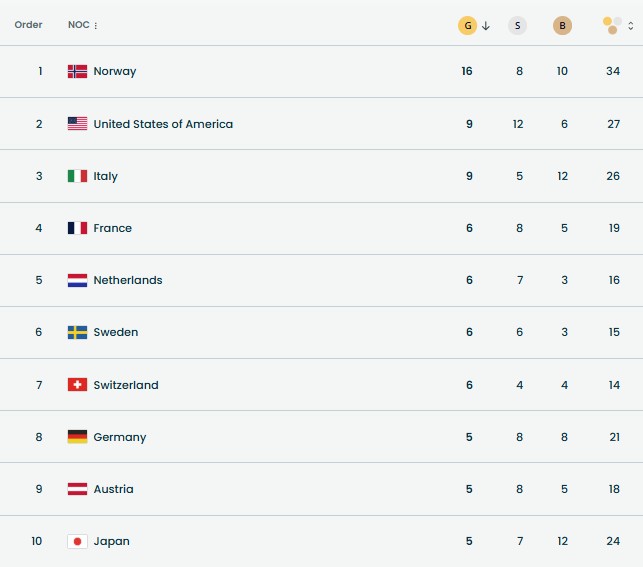The height and width of the screenshot is (567, 643).
Task: Click the Germany flag icon
Action: [77, 437]
